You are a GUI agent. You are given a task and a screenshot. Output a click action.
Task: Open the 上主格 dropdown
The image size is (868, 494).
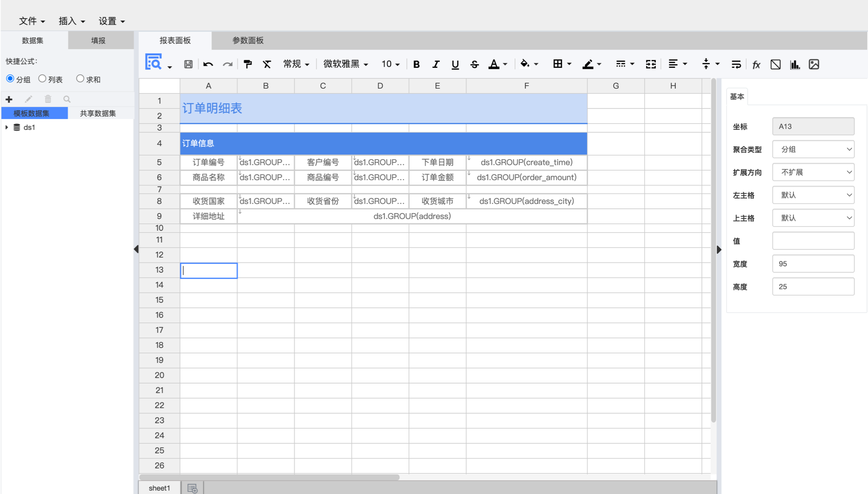tap(813, 218)
